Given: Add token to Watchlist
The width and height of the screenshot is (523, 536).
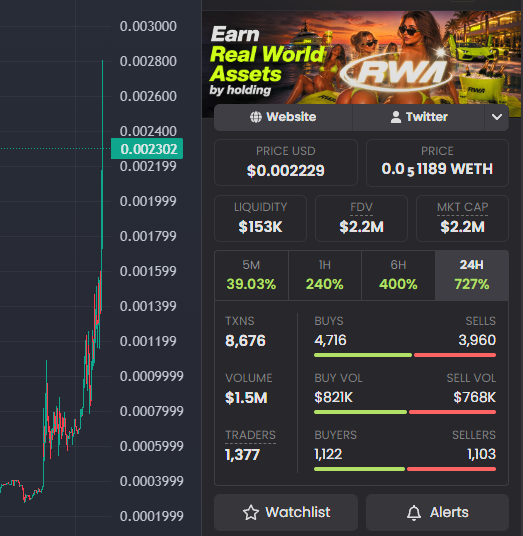Looking at the screenshot, I should [286, 512].
